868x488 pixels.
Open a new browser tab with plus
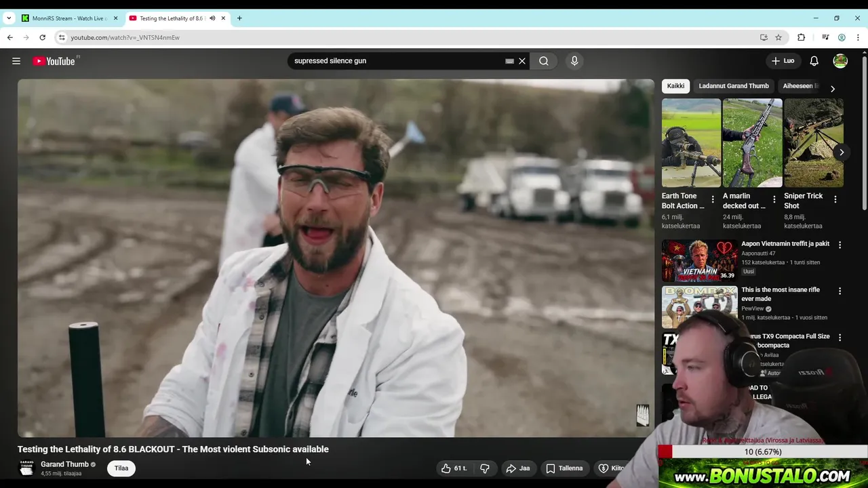pos(239,18)
